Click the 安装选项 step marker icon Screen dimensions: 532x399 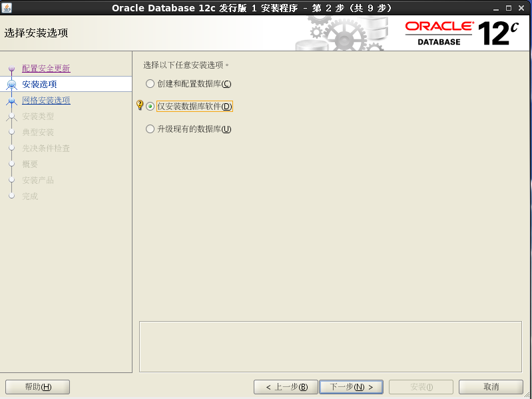pos(12,84)
